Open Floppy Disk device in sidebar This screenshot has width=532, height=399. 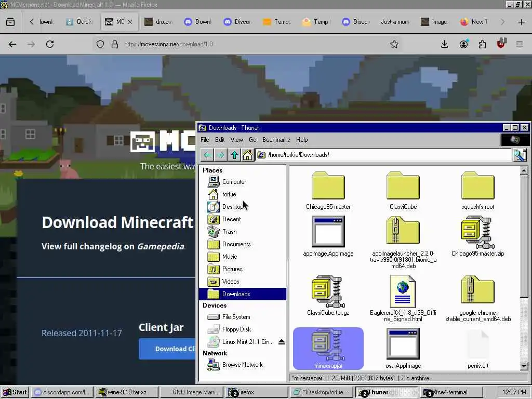(x=243, y=329)
